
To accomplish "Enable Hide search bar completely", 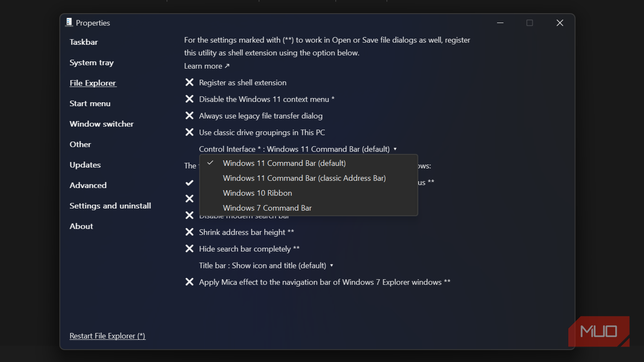I will coord(190,249).
